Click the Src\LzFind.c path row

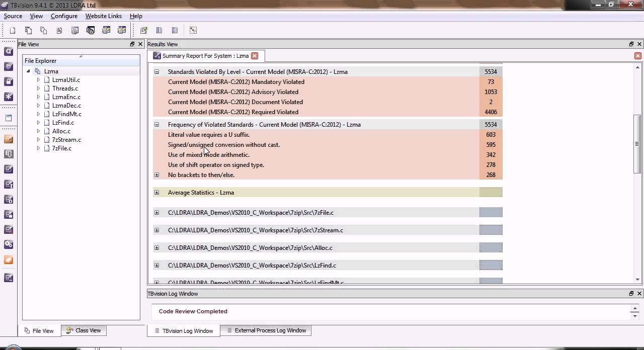point(327,266)
